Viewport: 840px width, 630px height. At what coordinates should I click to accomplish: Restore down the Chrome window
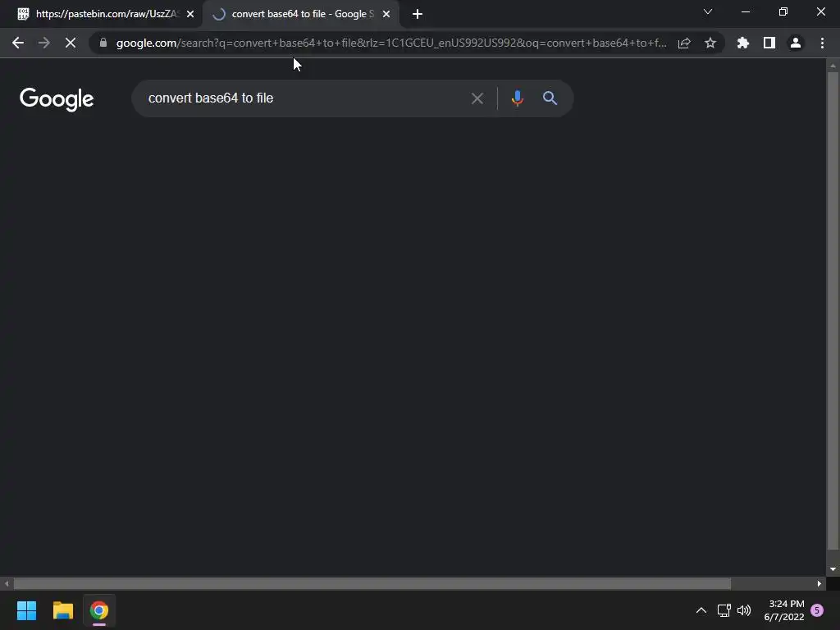pos(783,11)
